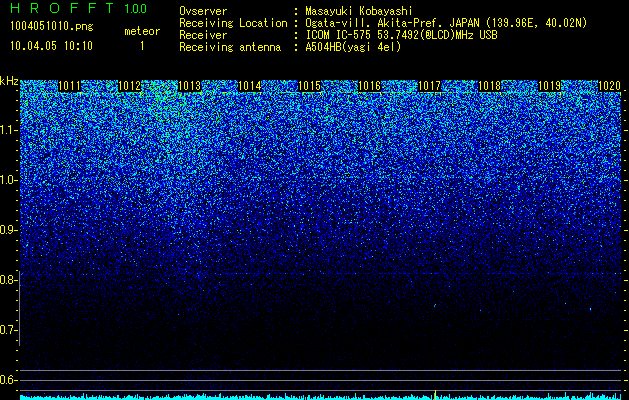Select the meteor count value 1
Screen dimensions: 629x400
(142, 46)
